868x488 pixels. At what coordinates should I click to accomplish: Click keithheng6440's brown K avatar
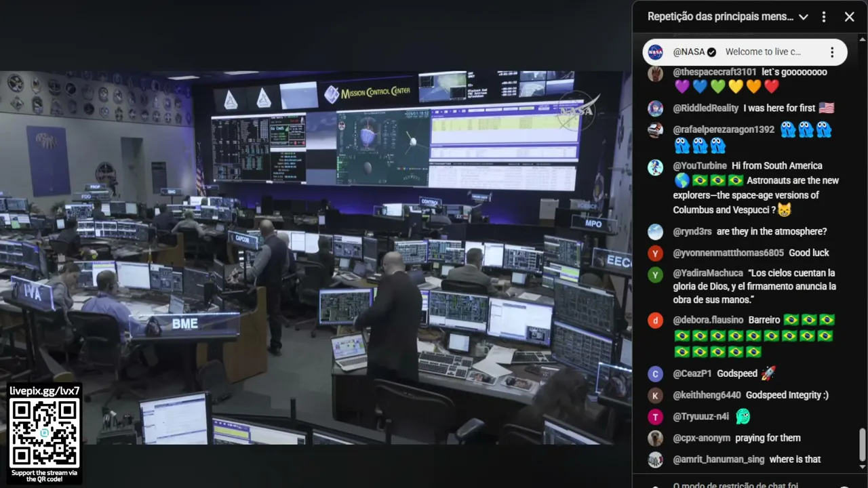click(655, 396)
